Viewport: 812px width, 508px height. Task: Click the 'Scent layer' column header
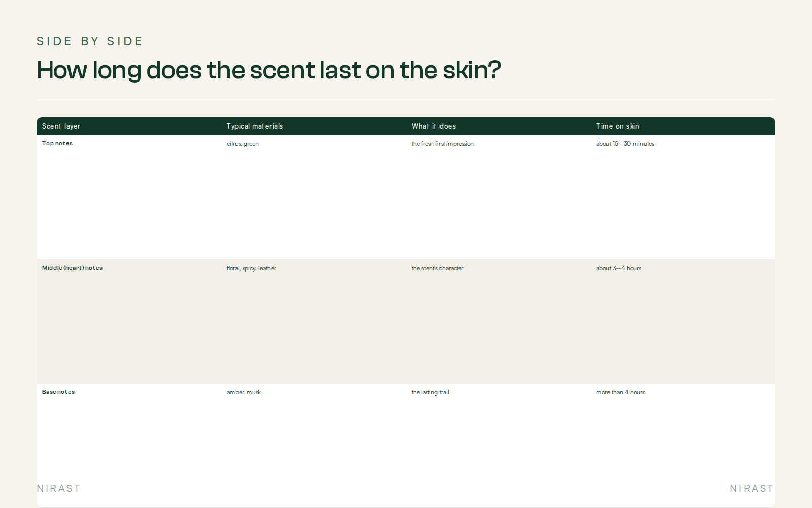point(61,126)
